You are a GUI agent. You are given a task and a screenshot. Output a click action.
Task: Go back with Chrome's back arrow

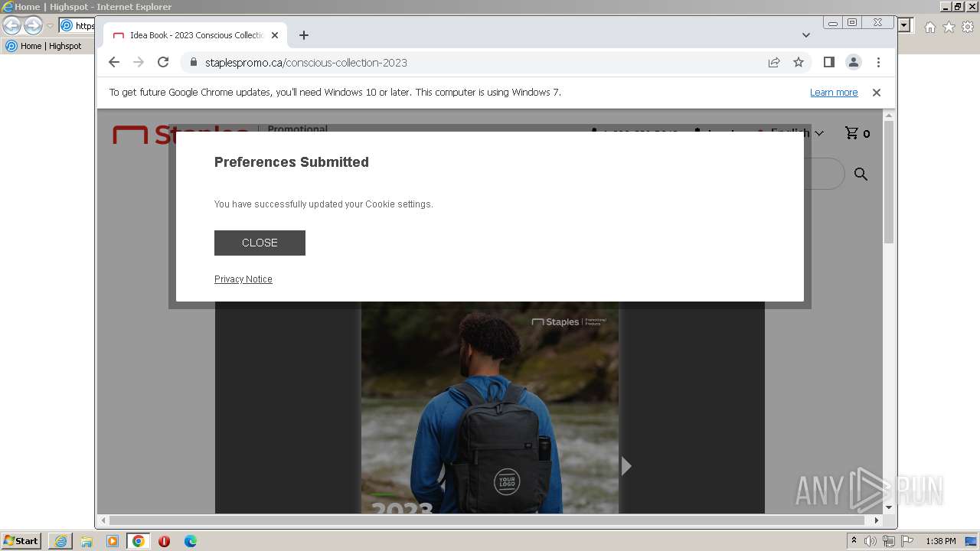click(x=114, y=62)
